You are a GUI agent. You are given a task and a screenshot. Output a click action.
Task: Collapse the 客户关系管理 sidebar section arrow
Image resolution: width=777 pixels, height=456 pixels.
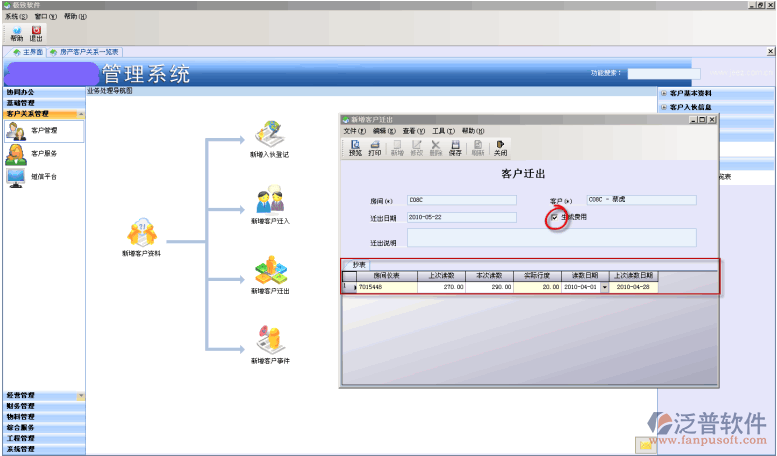(x=81, y=114)
